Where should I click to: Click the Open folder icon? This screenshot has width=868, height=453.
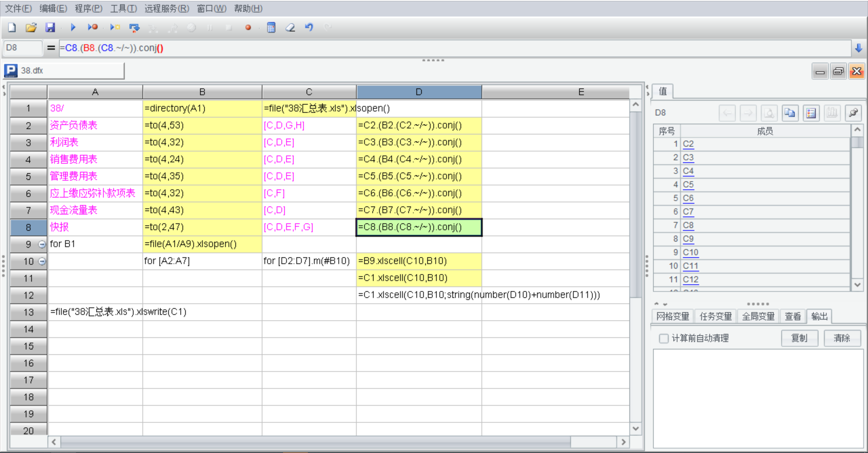pyautogui.click(x=31, y=28)
